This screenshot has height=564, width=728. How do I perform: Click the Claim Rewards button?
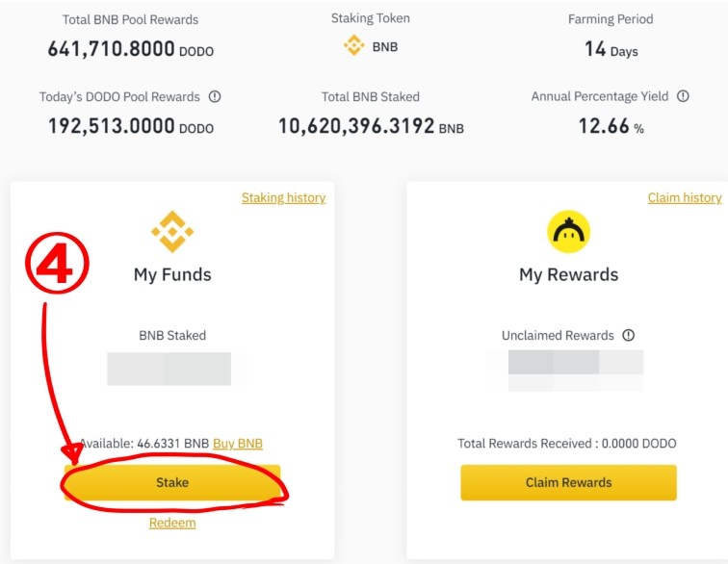point(568,482)
